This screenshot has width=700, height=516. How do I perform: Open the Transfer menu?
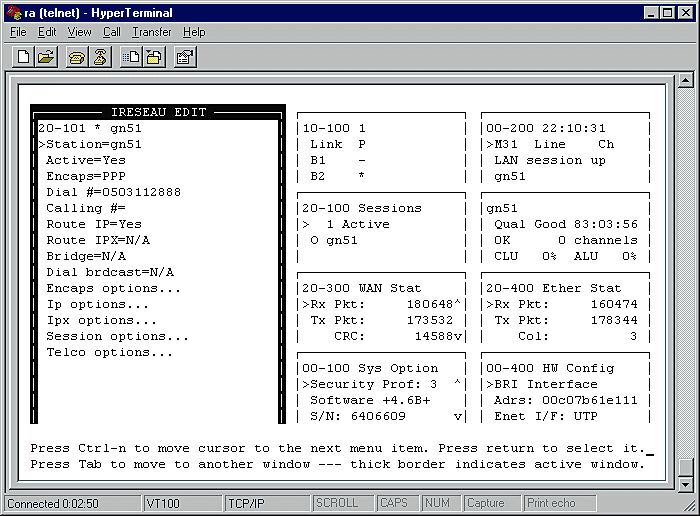point(152,32)
